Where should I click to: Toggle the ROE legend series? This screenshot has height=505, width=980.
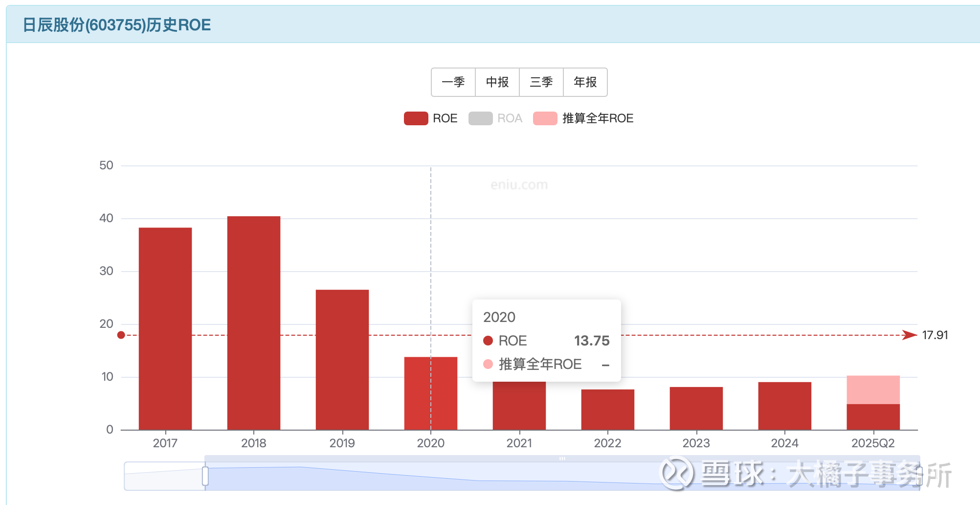[x=431, y=118]
